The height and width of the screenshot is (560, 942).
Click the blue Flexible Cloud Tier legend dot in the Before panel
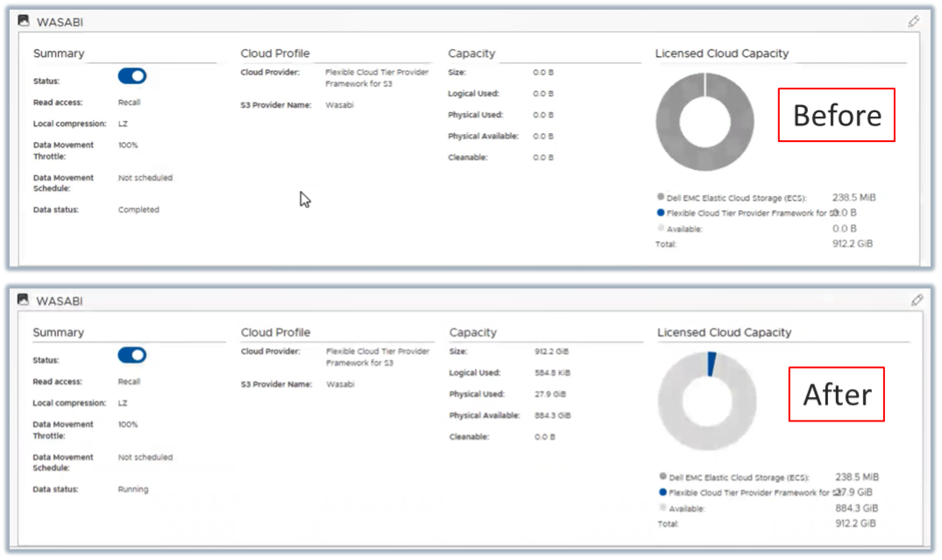[x=661, y=213]
